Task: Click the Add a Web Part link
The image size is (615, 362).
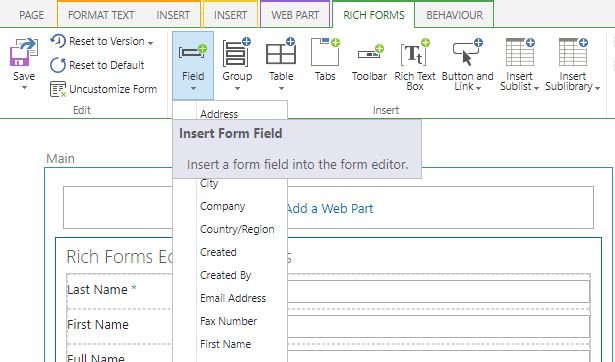Action: (x=330, y=208)
